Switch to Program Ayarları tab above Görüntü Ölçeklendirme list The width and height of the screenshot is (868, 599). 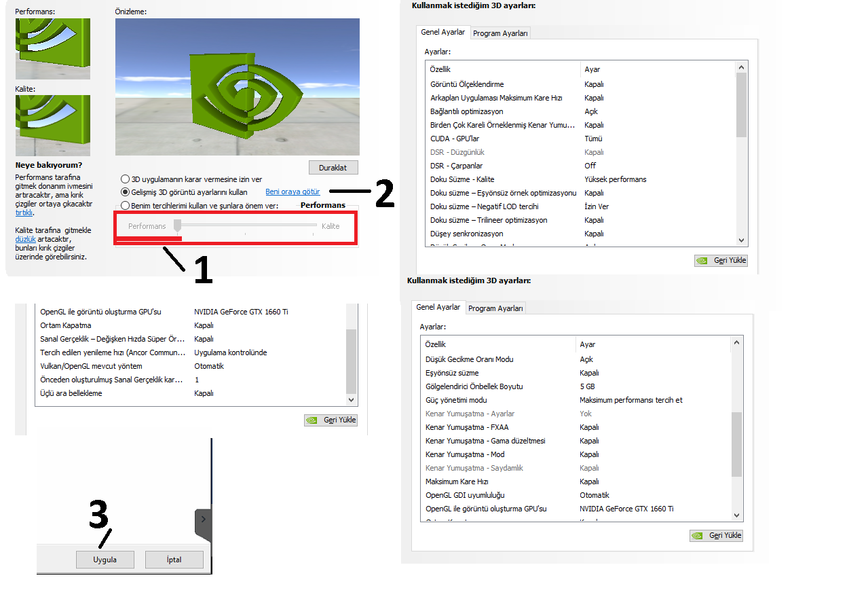pos(500,33)
